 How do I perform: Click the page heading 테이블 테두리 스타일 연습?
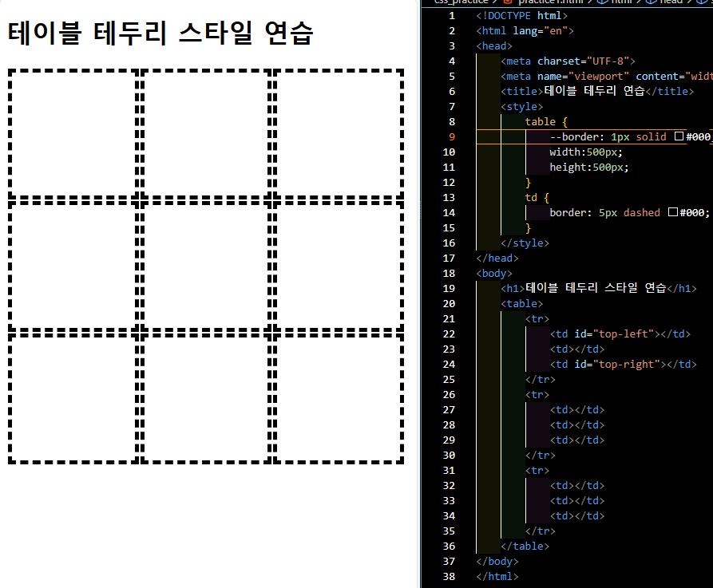pos(160,34)
